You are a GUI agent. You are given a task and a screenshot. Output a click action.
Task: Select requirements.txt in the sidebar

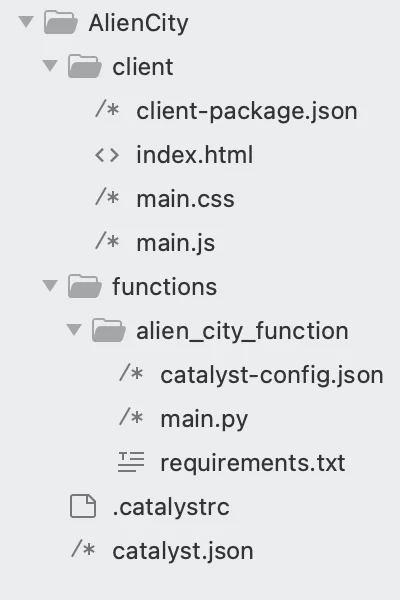(x=253, y=463)
